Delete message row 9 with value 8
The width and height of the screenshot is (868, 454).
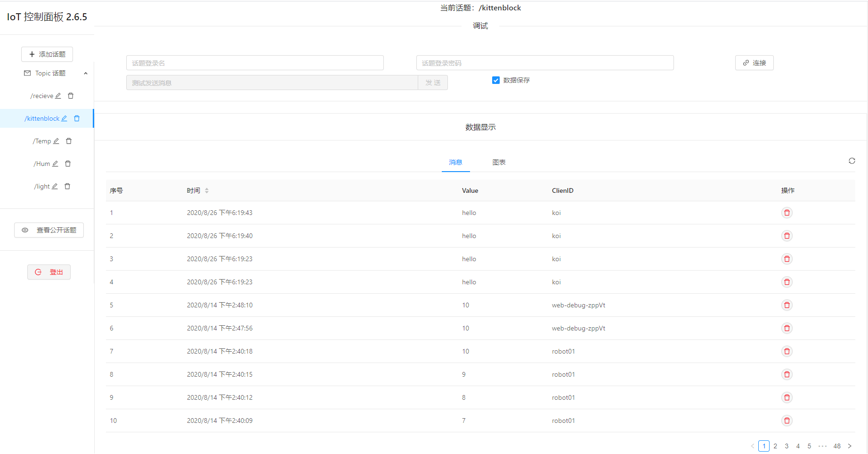[787, 397]
